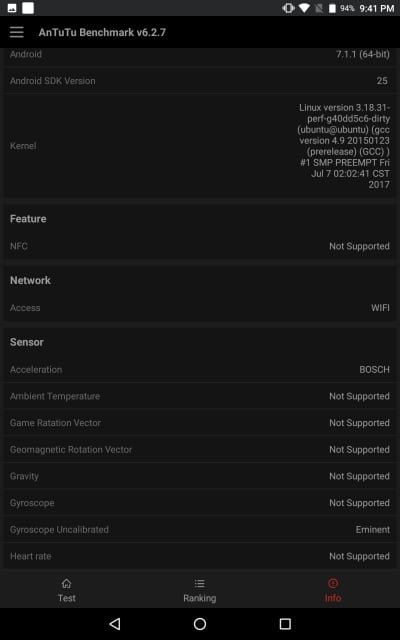Tap the image notification icon in status bar
The image size is (400, 640).
pos(12,8)
